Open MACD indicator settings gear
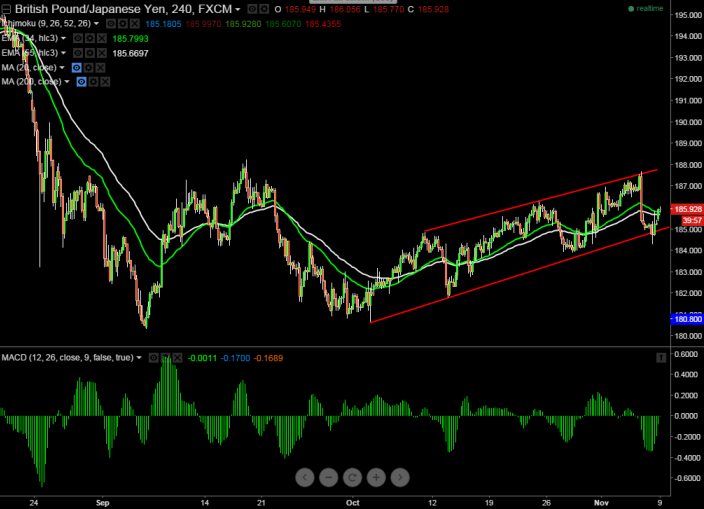 (x=166, y=358)
